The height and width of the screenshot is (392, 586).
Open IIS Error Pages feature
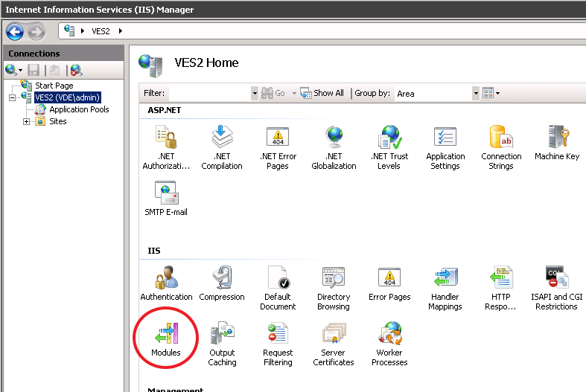tap(389, 283)
